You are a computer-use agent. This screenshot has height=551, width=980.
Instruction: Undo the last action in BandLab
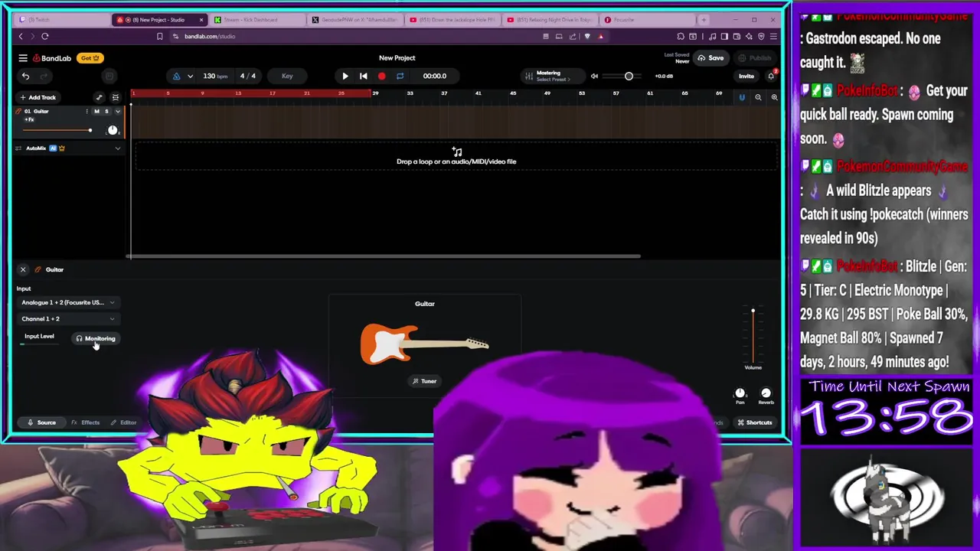25,76
